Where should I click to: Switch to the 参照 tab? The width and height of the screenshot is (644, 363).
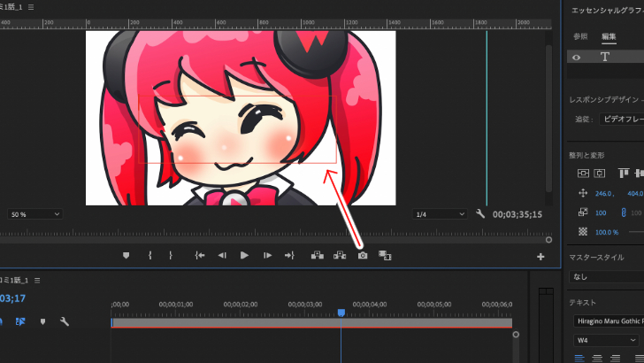coord(580,36)
